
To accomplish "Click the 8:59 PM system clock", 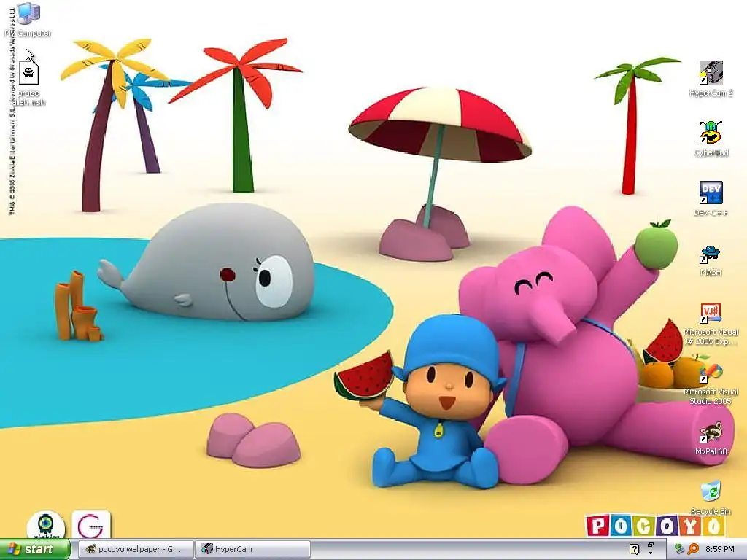I will [x=720, y=549].
